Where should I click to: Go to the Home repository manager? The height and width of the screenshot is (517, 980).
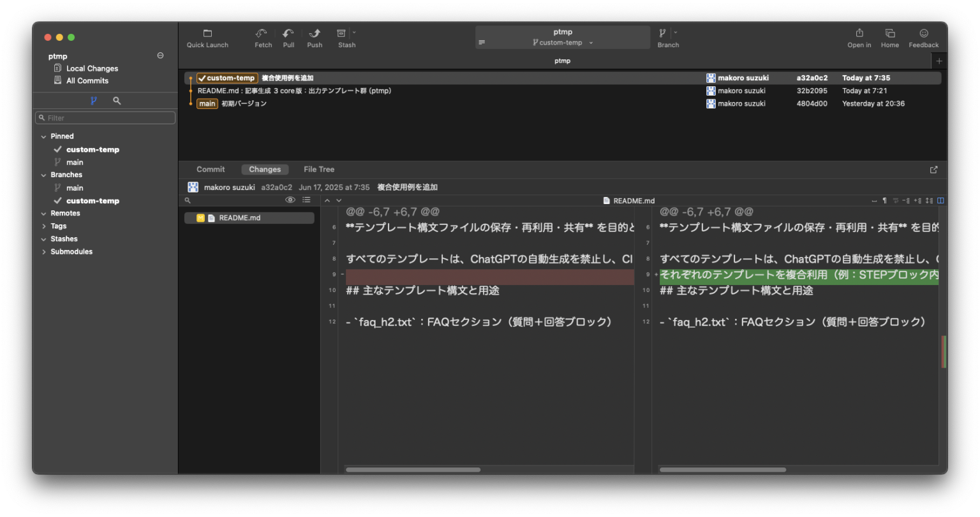tap(890, 33)
